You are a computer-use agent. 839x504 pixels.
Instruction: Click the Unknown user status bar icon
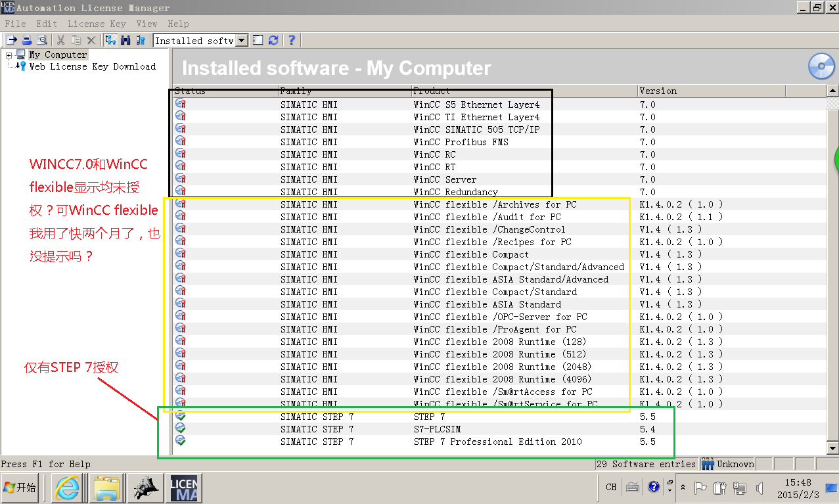[x=708, y=465]
